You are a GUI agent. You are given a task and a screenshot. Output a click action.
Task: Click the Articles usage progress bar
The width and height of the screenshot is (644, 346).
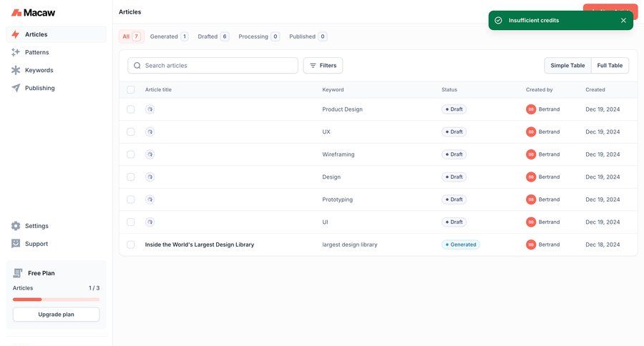coord(56,300)
